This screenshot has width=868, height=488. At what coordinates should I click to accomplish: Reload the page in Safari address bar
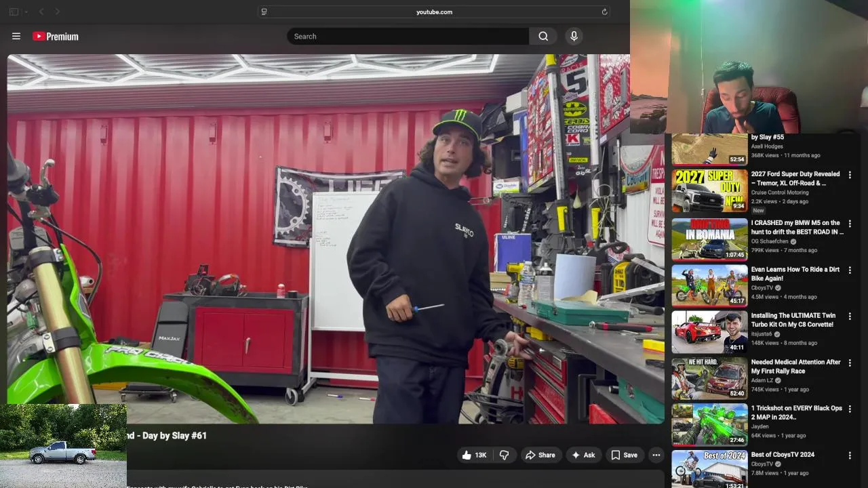(604, 12)
